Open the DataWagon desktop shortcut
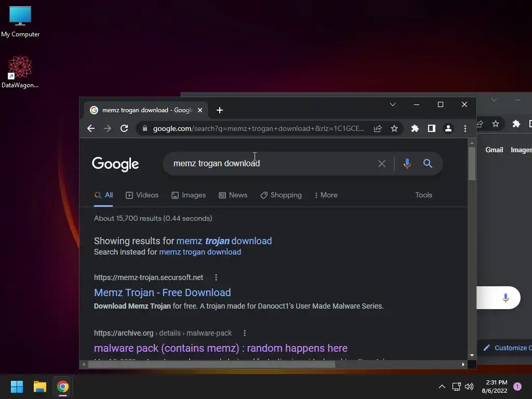532x399 pixels. tap(20, 72)
